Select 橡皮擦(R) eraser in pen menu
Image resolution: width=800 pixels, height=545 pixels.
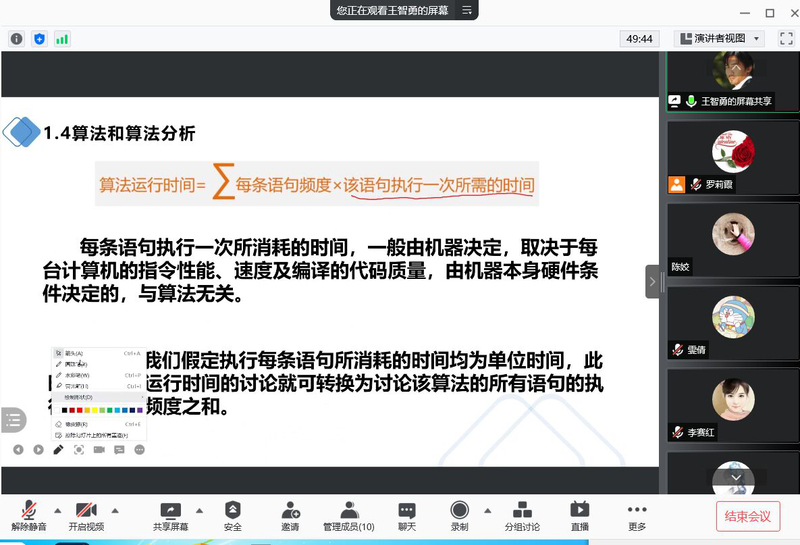(99, 425)
